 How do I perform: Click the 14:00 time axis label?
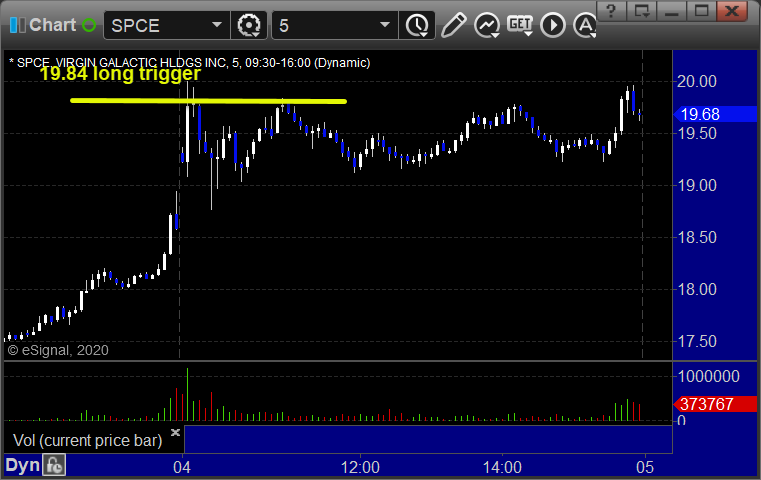(502, 467)
